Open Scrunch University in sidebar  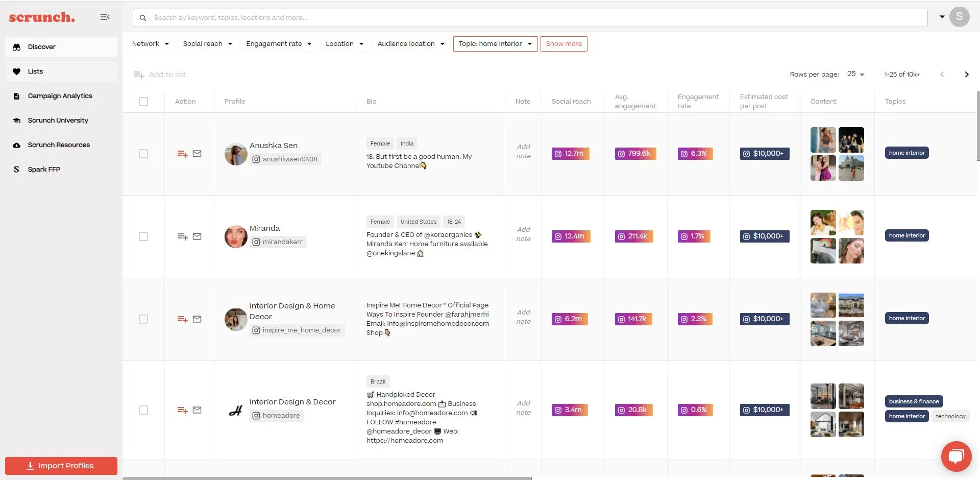click(61, 121)
